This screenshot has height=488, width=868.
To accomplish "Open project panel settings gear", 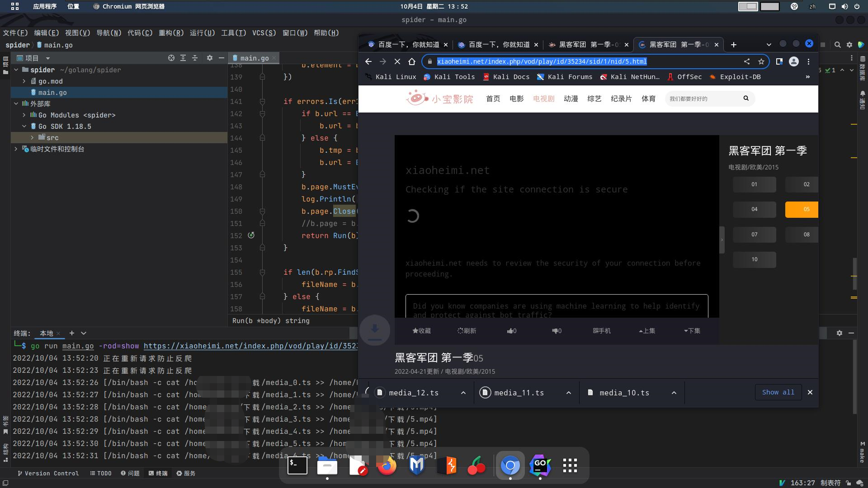I will tap(209, 58).
